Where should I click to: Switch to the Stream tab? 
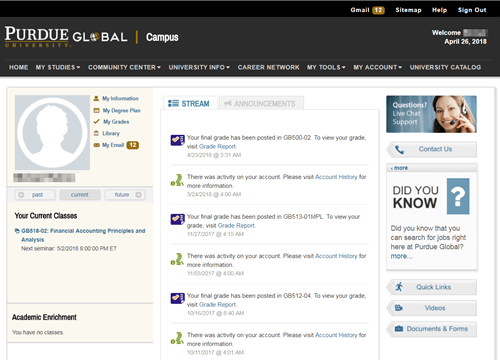(x=190, y=103)
